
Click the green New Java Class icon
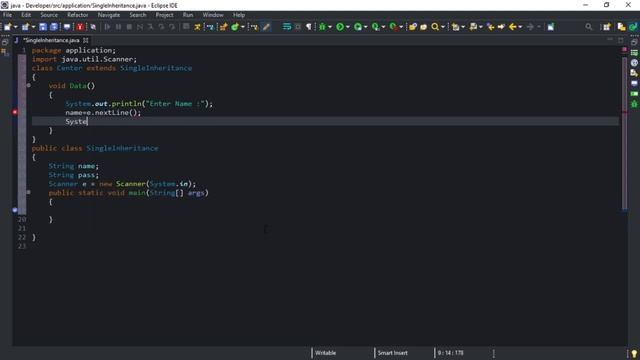click(235, 27)
